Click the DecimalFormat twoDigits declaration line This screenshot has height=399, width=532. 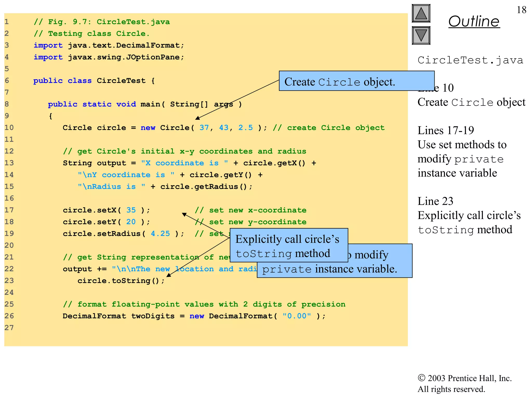(194, 316)
